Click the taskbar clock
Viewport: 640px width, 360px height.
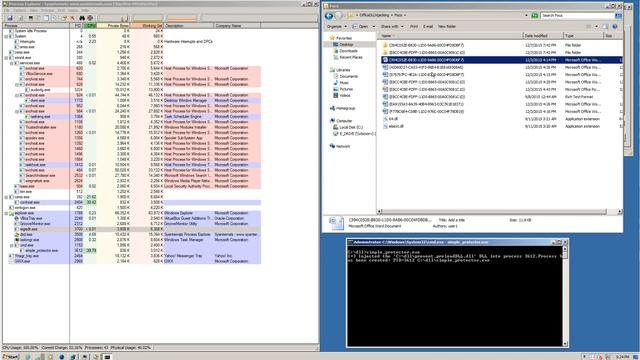tap(622, 357)
